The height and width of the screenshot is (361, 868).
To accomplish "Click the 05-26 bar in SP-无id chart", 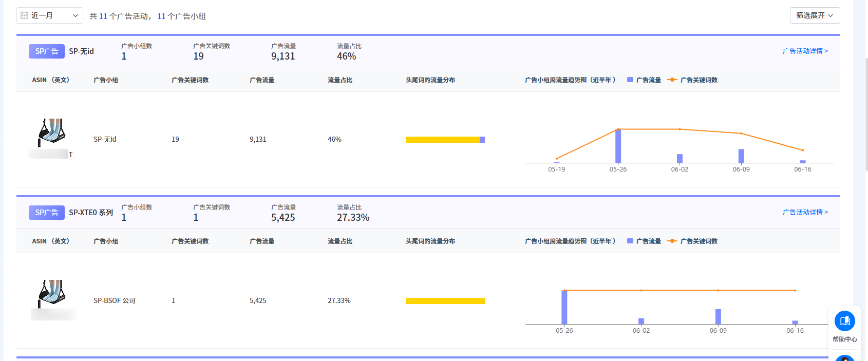I will (618, 146).
